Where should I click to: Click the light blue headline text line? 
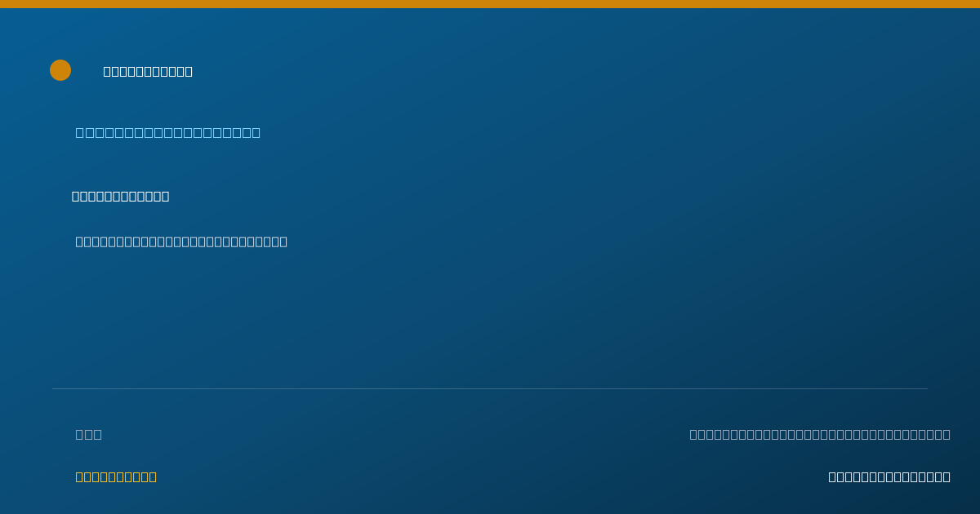click(168, 132)
